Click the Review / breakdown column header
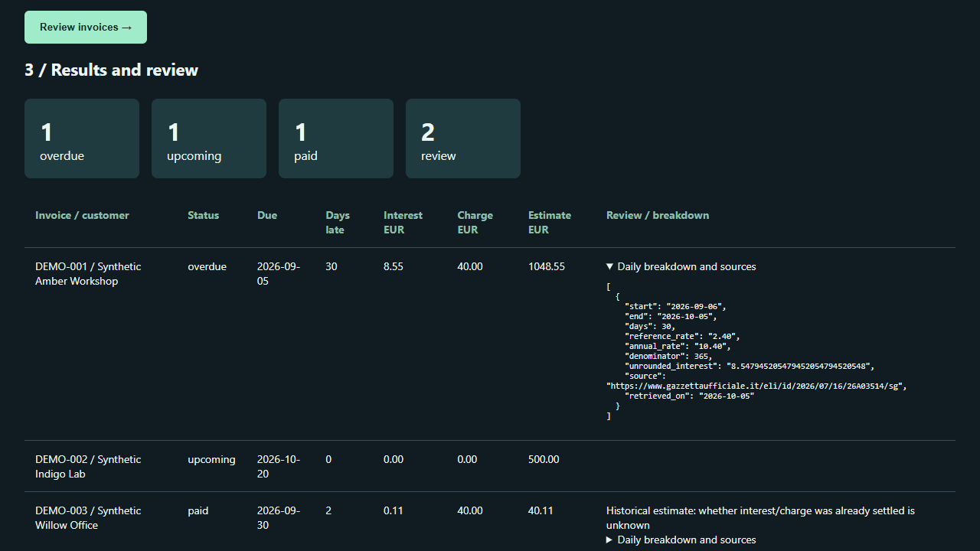The width and height of the screenshot is (980, 551). (x=658, y=216)
